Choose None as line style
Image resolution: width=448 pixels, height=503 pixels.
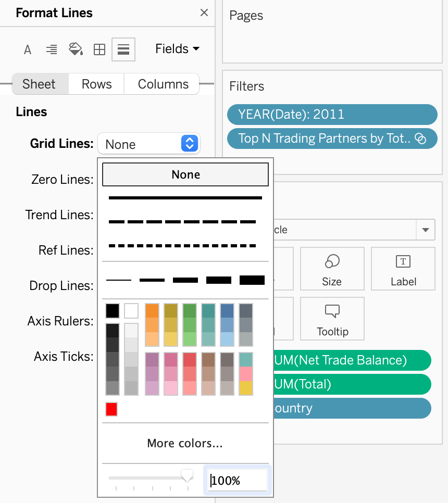click(185, 175)
